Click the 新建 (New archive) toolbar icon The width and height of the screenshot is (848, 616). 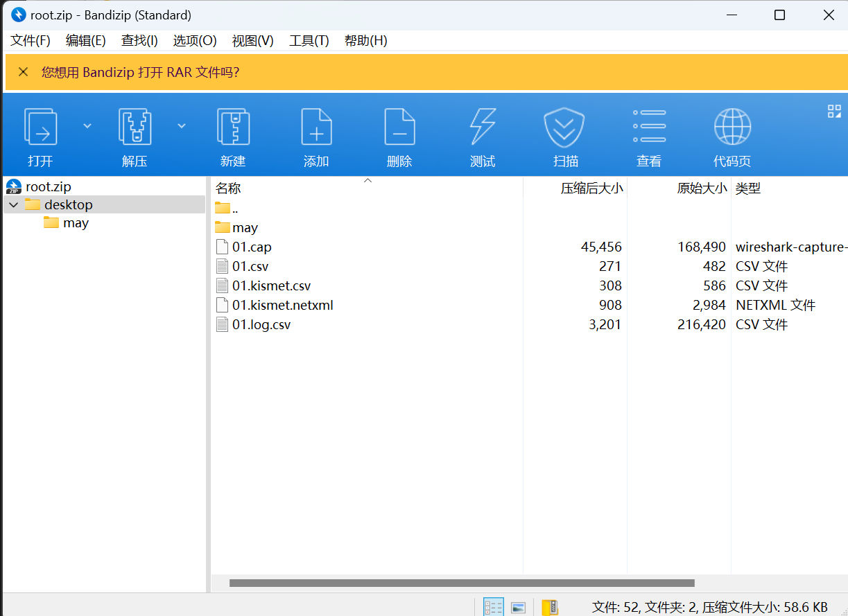coord(233,127)
